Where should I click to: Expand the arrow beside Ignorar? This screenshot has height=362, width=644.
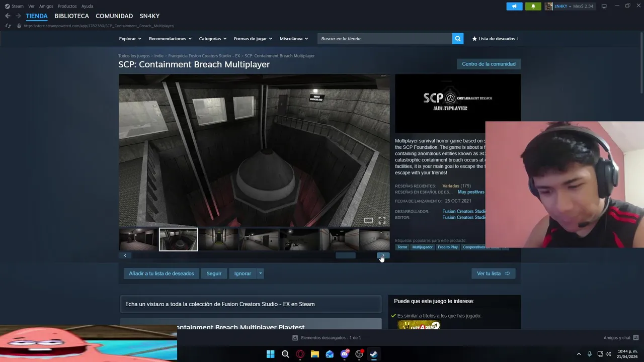pyautogui.click(x=260, y=274)
